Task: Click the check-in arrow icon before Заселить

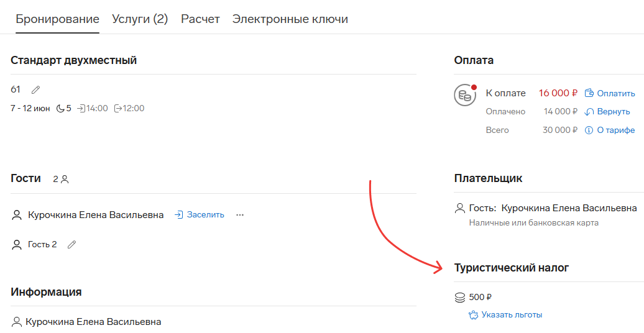Action: pos(178,215)
